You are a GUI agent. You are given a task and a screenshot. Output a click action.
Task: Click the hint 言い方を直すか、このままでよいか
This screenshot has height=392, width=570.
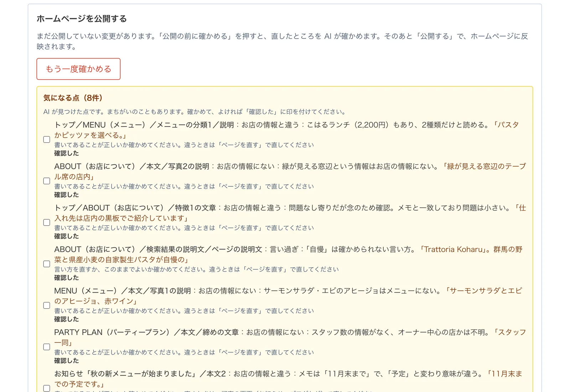coord(196,269)
